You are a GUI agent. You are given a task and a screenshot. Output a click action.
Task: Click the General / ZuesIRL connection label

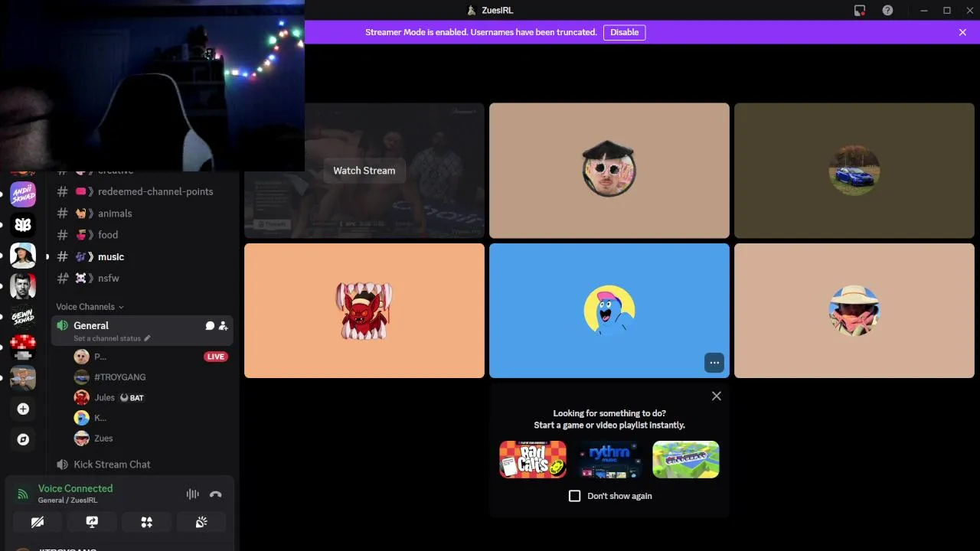67,500
